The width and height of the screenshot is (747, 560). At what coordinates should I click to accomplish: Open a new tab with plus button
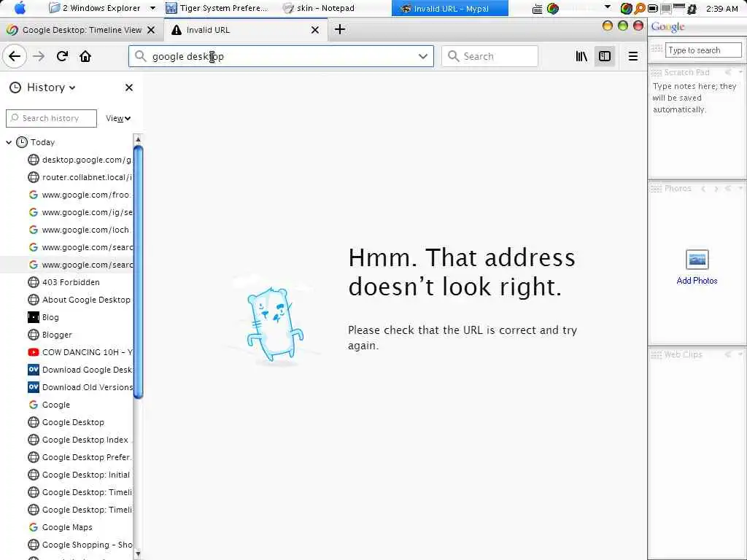pyautogui.click(x=340, y=29)
